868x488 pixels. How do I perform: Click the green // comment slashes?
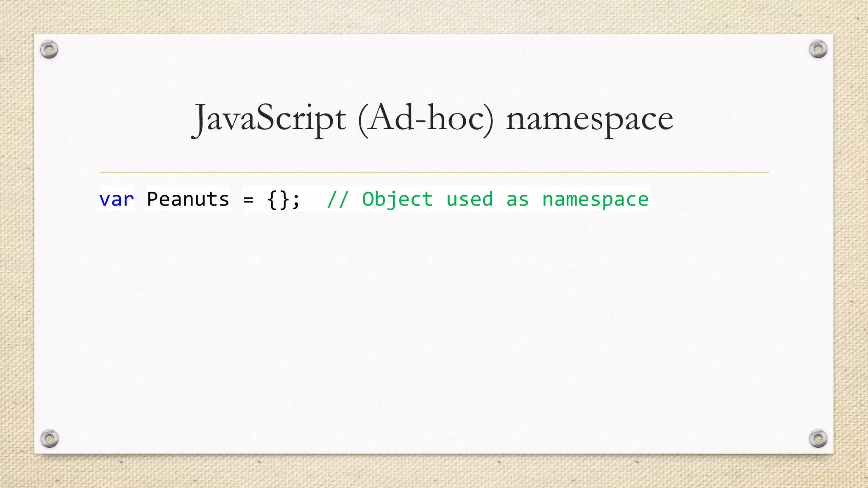tap(338, 199)
